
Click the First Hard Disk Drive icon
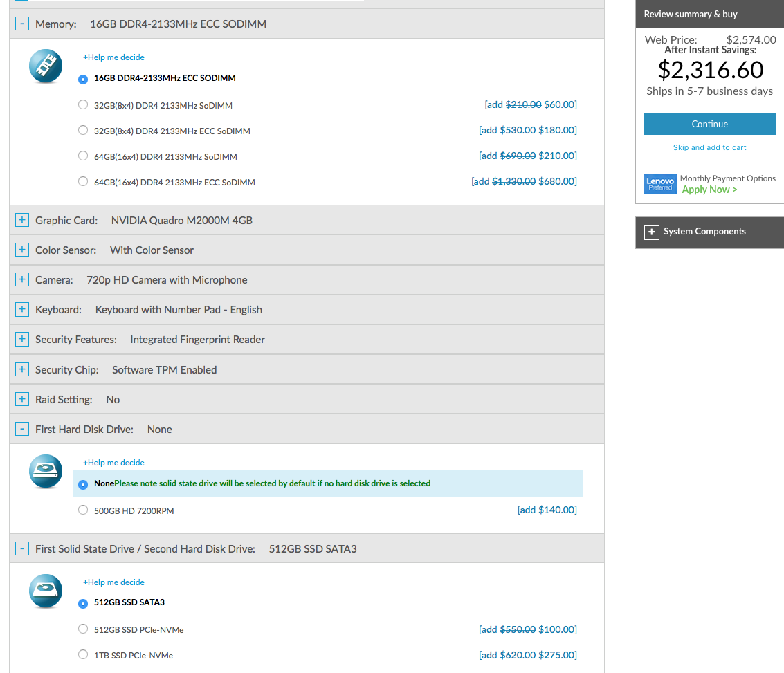[x=46, y=471]
